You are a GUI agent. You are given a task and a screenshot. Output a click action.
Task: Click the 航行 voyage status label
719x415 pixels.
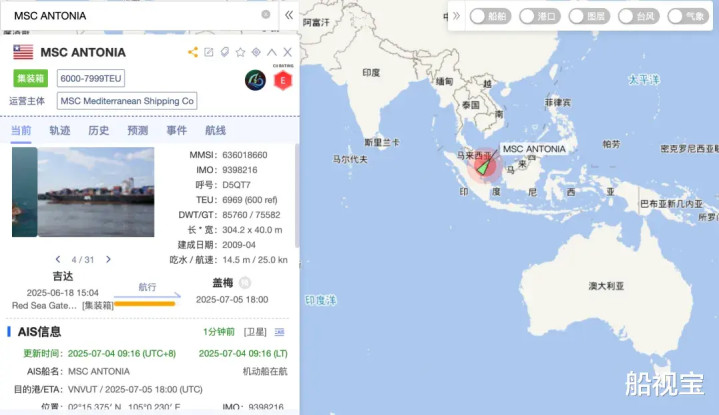147,287
